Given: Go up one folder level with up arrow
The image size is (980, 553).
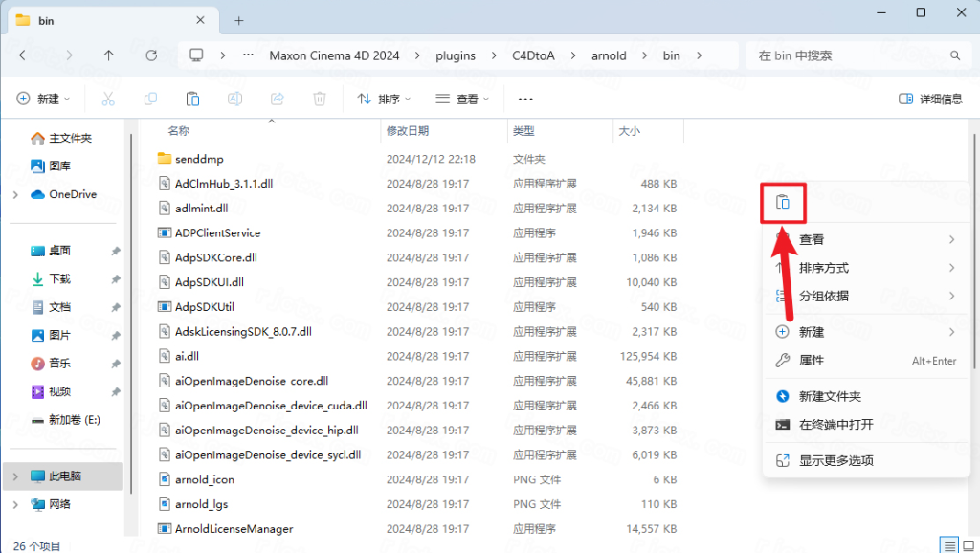Looking at the screenshot, I should click(109, 55).
